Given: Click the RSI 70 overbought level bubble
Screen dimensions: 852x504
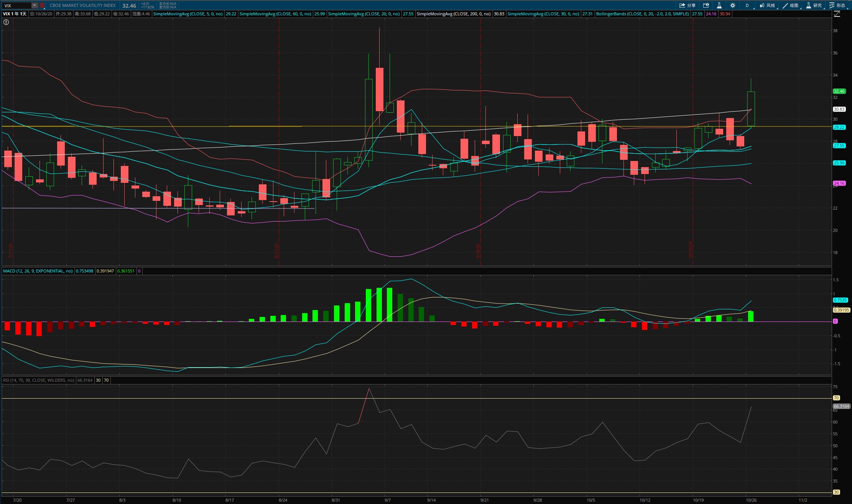Looking at the screenshot, I should coord(836,398).
